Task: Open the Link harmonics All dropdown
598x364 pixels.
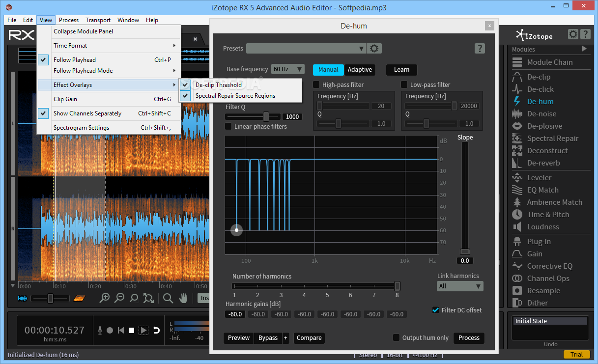Action: (460, 286)
